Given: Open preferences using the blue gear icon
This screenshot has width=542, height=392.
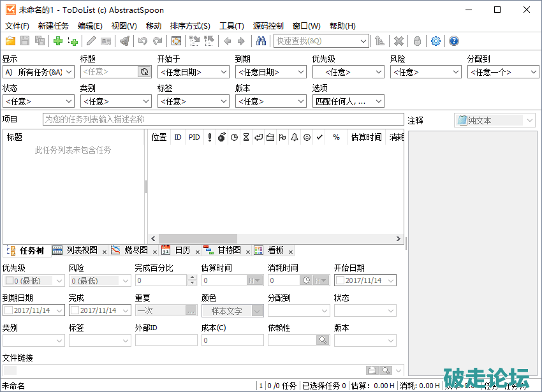Looking at the screenshot, I should 436,41.
